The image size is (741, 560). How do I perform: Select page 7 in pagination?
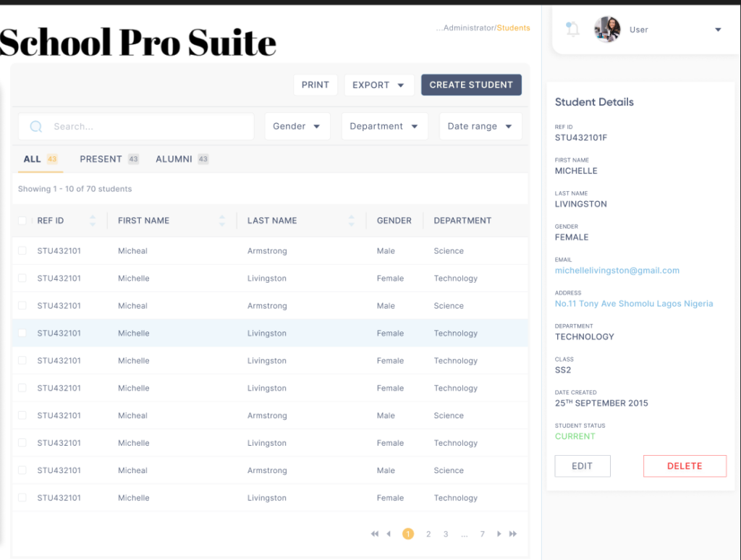coord(482,534)
